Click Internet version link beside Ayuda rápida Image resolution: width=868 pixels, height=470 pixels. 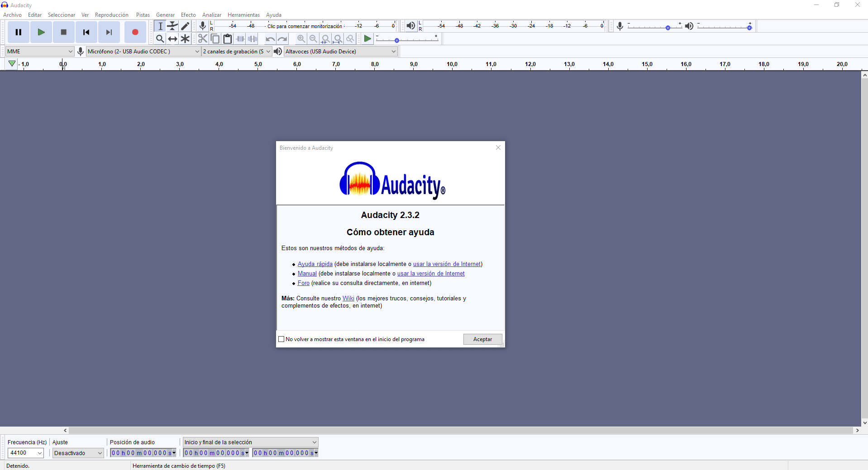coord(447,264)
